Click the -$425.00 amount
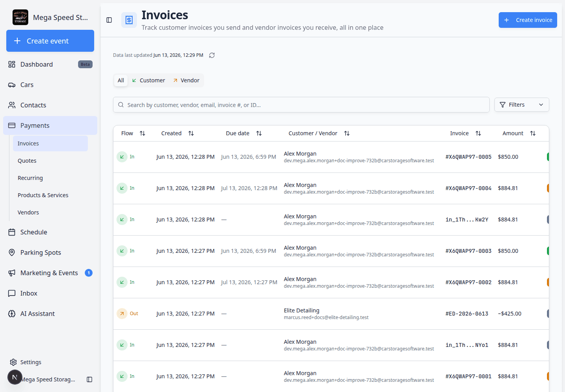 [x=510, y=314]
